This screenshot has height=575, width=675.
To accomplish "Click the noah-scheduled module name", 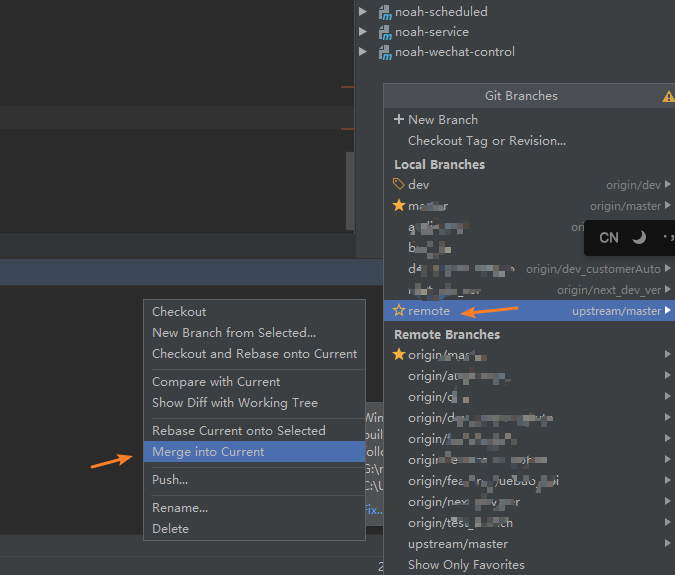I will (441, 12).
